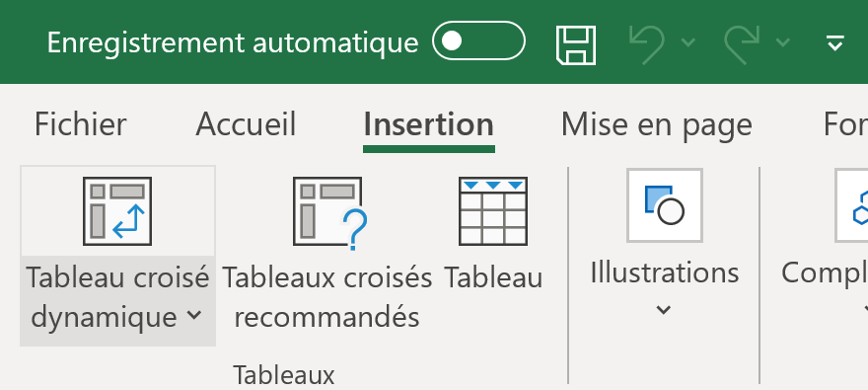
Task: Click the Undo arrow icon
Action: point(646,43)
